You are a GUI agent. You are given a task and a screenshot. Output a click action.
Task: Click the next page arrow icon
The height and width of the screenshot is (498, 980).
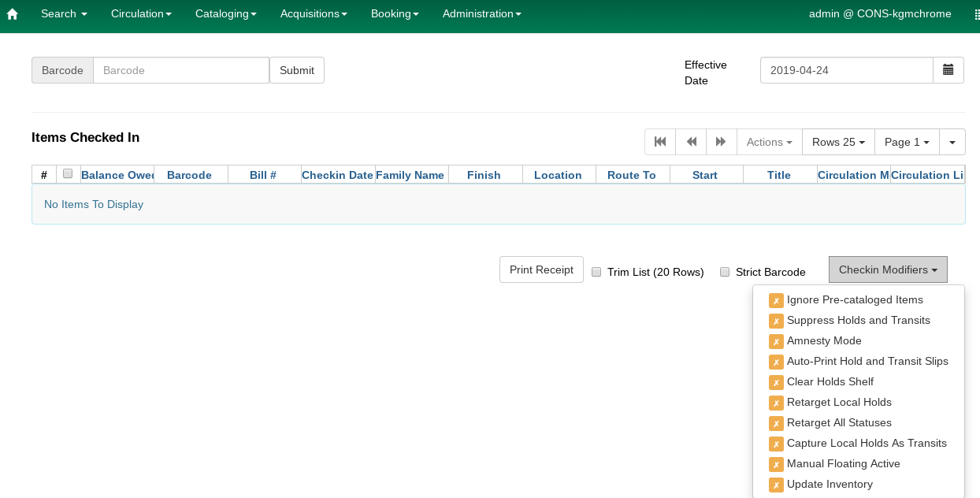point(721,142)
